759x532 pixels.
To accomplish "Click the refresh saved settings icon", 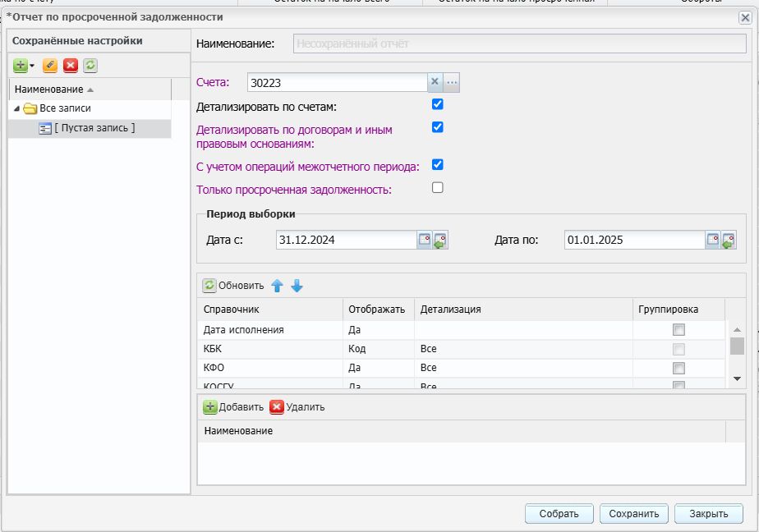I will [x=90, y=66].
